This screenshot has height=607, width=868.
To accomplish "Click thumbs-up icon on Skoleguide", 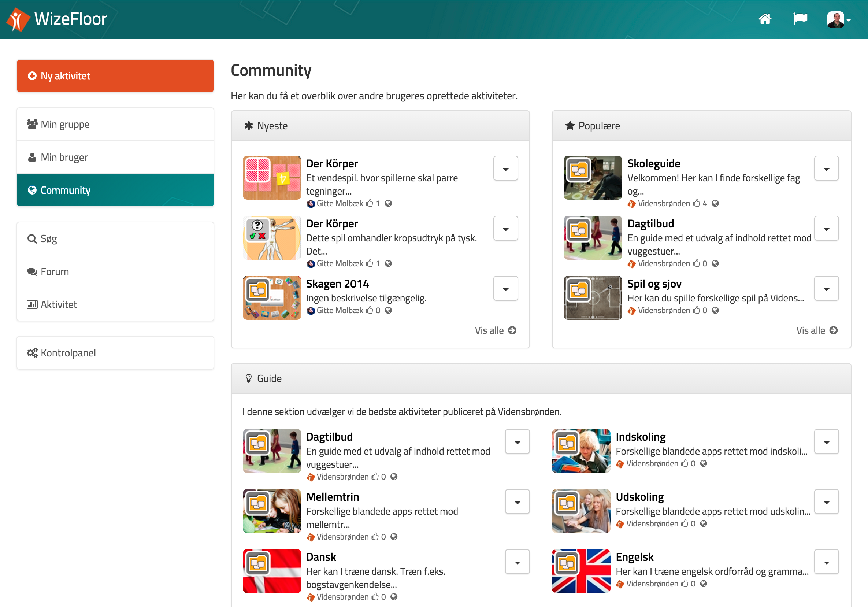I will tap(696, 203).
